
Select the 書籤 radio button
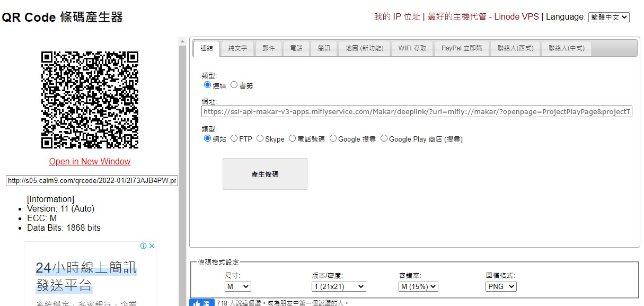tap(234, 85)
